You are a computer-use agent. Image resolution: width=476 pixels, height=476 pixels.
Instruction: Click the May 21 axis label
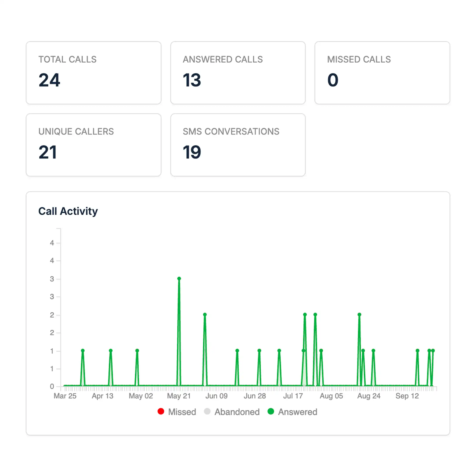click(179, 396)
